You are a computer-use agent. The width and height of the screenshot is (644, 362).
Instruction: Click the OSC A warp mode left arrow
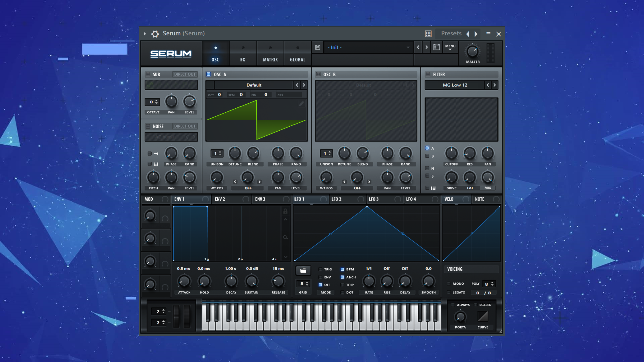tap(235, 182)
